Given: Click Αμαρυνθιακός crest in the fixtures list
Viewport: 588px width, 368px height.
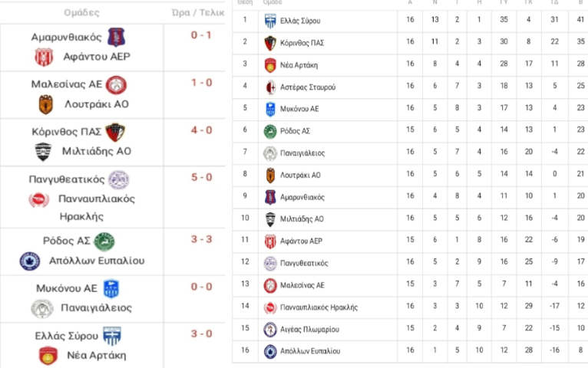Looking at the screenshot, I should pyautogui.click(x=116, y=37).
